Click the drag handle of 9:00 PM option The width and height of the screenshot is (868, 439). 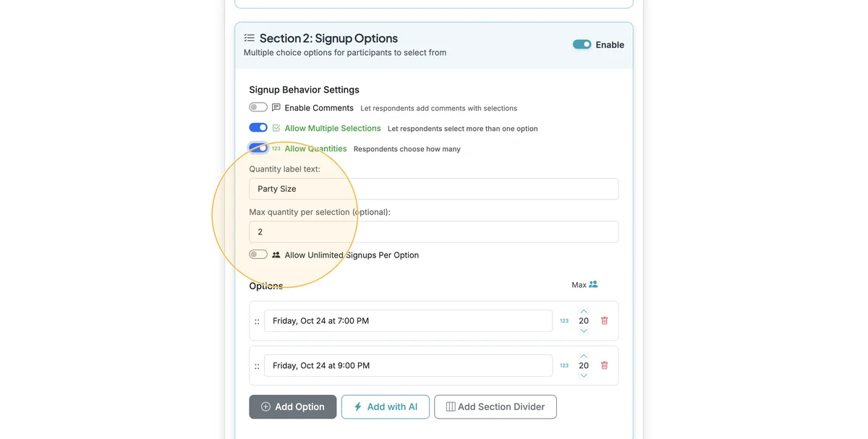click(257, 366)
